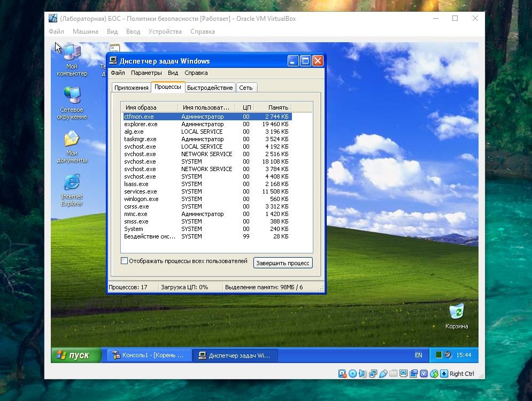Sort by the Имя пользователя column header

206,107
